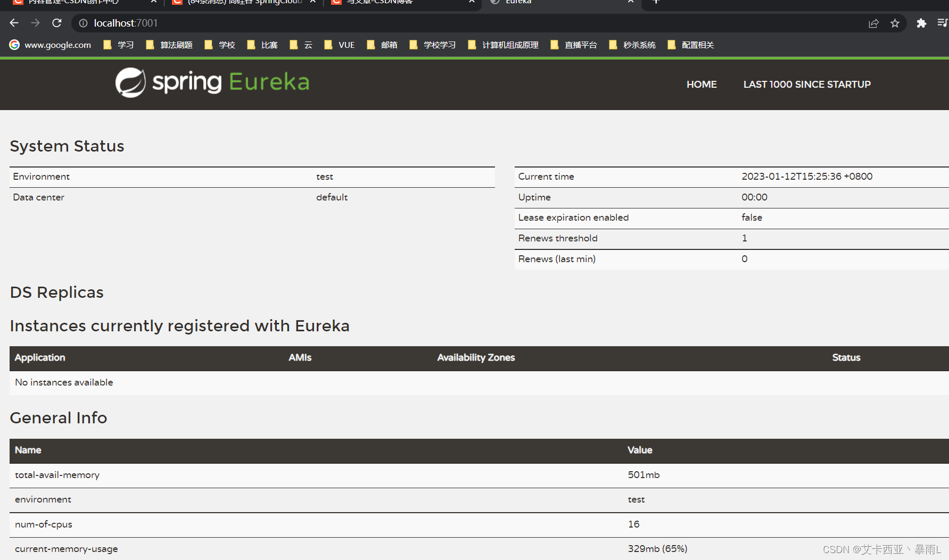Open the 学校学习 bookmark folder
The height and width of the screenshot is (560, 949).
433,45
